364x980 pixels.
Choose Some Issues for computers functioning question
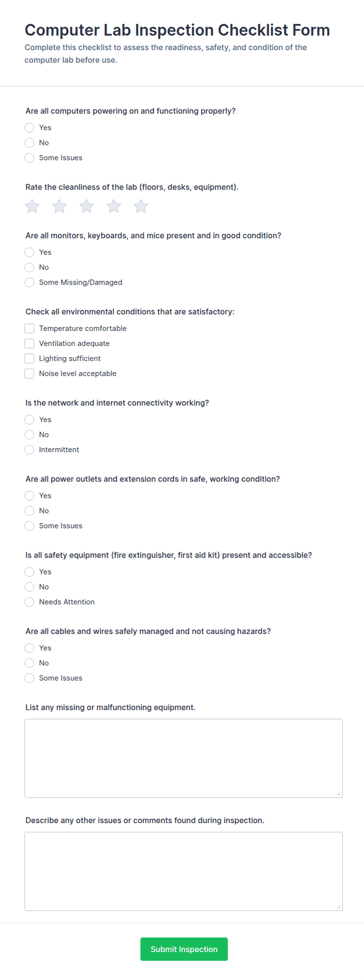tap(29, 158)
